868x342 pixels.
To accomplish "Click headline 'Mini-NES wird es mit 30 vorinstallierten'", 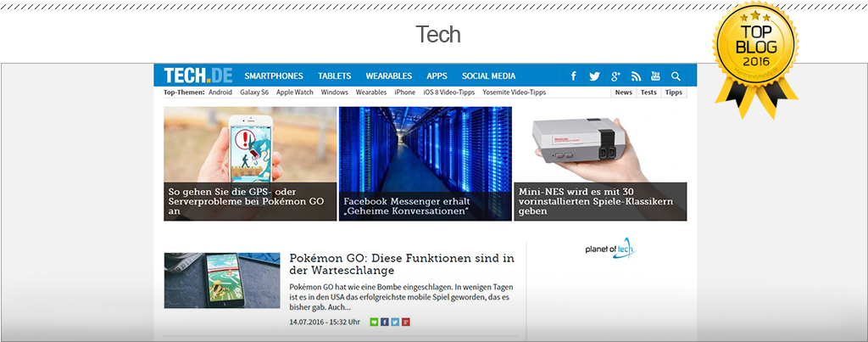I will pos(596,201).
